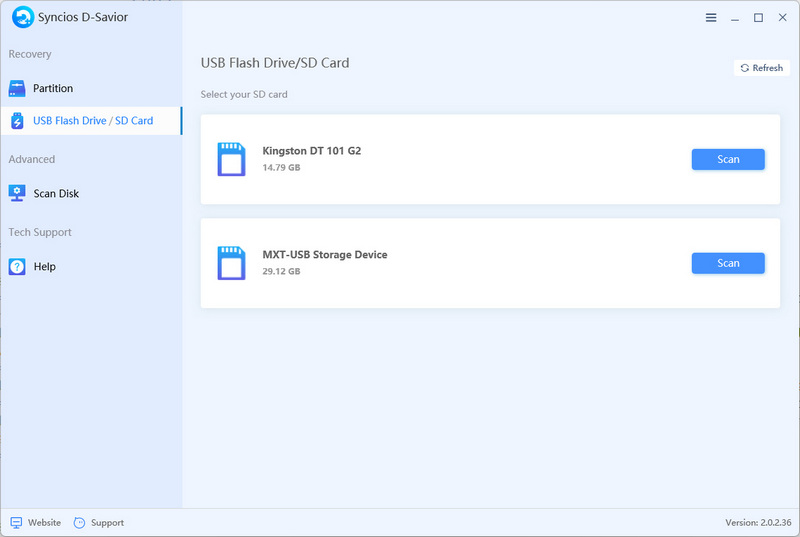Click the Select your SD card text
The height and width of the screenshot is (537, 800).
coord(244,94)
